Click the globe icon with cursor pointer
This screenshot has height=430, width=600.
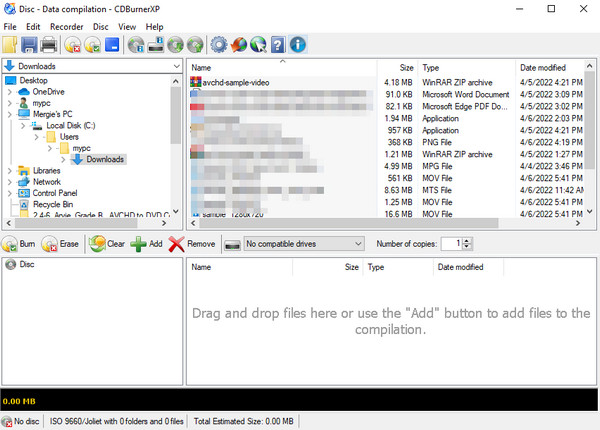click(258, 45)
